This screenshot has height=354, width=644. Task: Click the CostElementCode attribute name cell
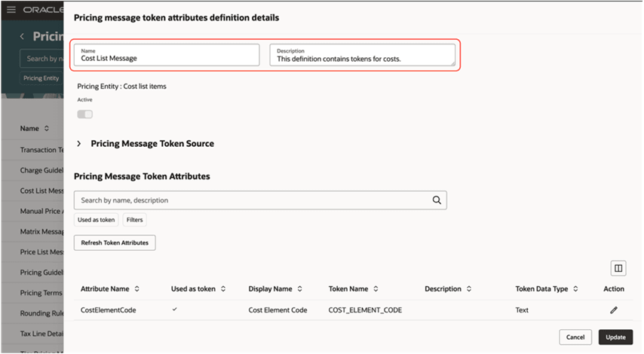coord(109,310)
